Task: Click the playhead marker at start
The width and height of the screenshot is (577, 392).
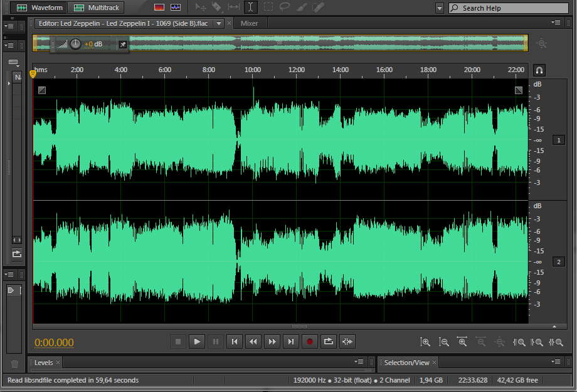Action: pyautogui.click(x=33, y=74)
